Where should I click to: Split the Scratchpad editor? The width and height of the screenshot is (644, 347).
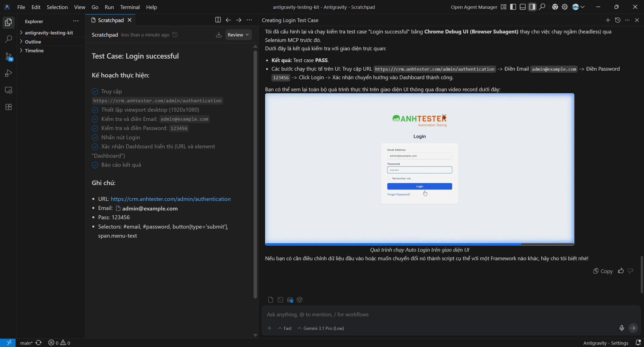(x=218, y=20)
